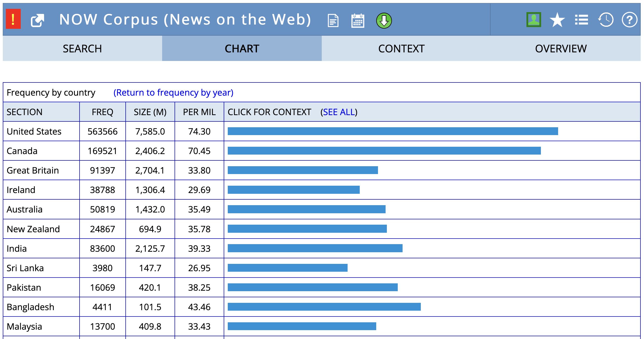The image size is (644, 339).
Task: Click the green download arrow icon
Action: click(384, 20)
